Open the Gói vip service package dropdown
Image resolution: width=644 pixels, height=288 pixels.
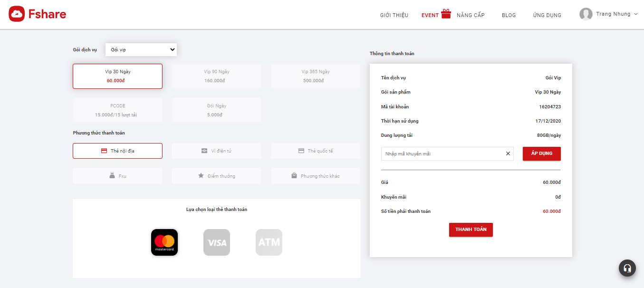point(141,49)
